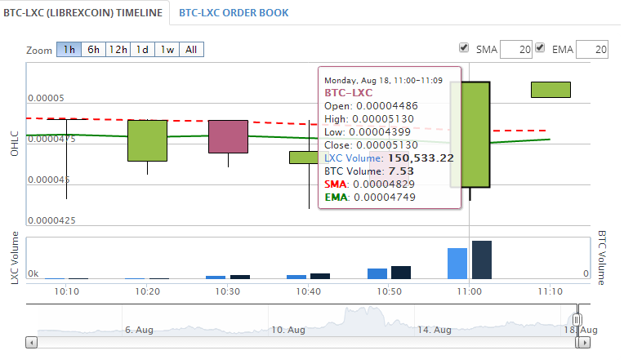This screenshot has width=624, height=364.
Task: Click the navigator right scroll arrow
Action: (x=584, y=342)
